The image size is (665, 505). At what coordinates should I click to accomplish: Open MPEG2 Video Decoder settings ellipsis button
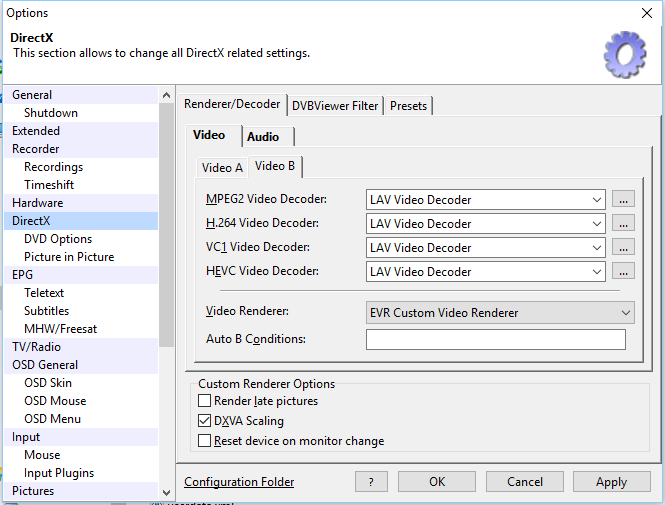pos(624,200)
